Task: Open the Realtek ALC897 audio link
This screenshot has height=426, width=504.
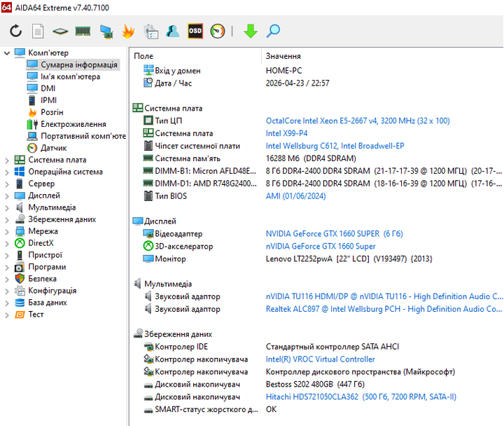Action: pyautogui.click(x=384, y=309)
